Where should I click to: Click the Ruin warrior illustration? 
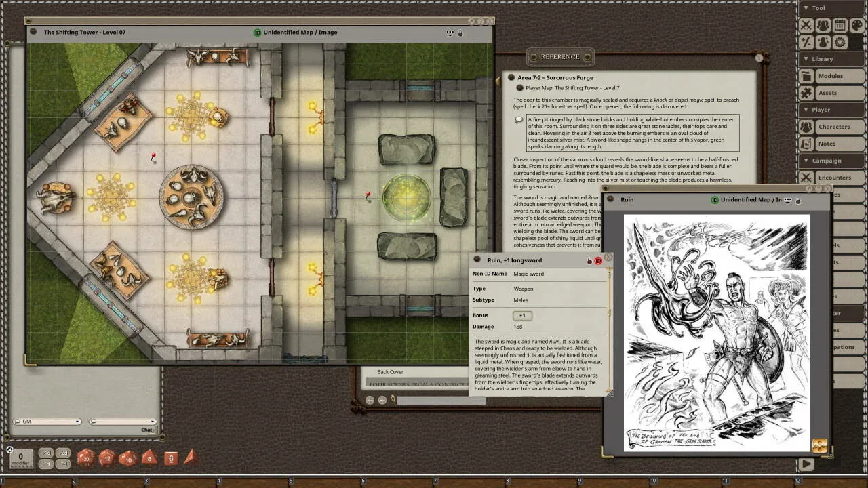click(x=717, y=333)
